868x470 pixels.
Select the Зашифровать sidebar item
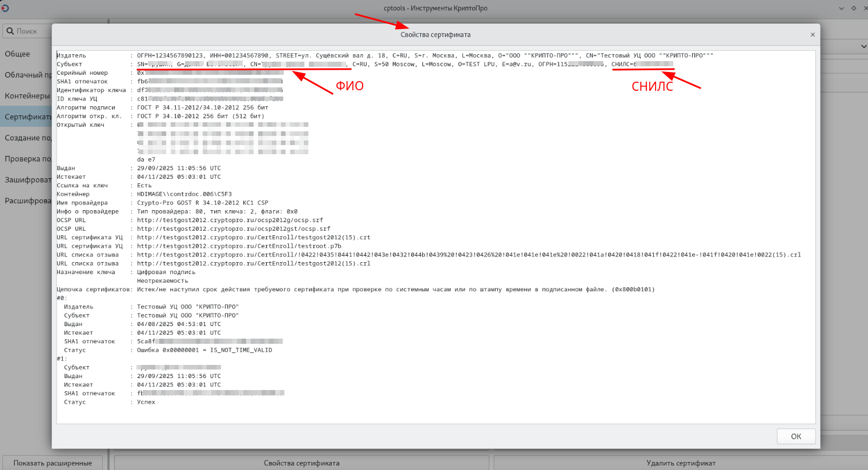point(27,180)
